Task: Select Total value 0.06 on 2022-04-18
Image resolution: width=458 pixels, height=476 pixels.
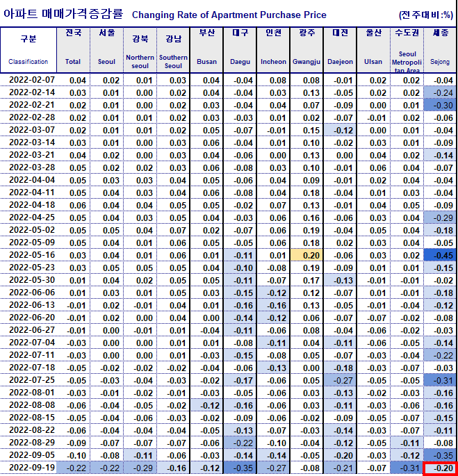Action: (x=73, y=205)
